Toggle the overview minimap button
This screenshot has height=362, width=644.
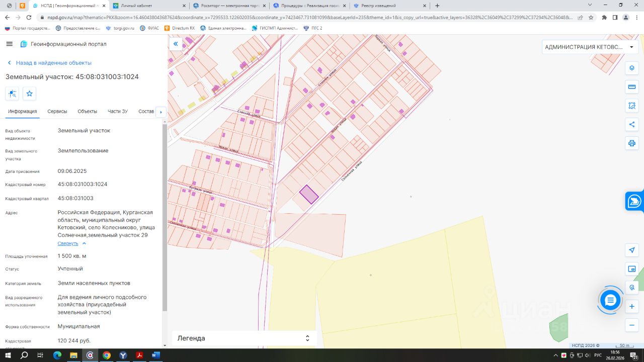tap(632, 269)
